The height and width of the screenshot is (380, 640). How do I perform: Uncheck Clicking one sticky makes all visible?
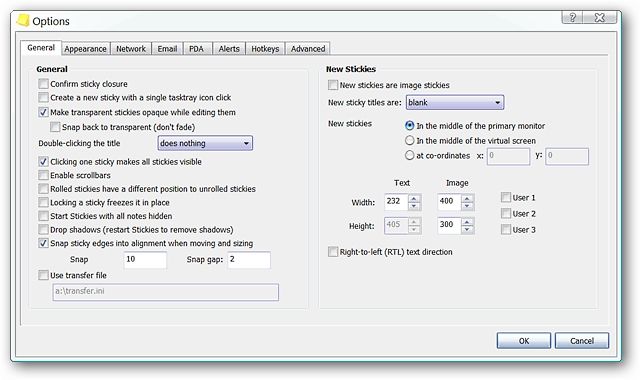click(43, 161)
